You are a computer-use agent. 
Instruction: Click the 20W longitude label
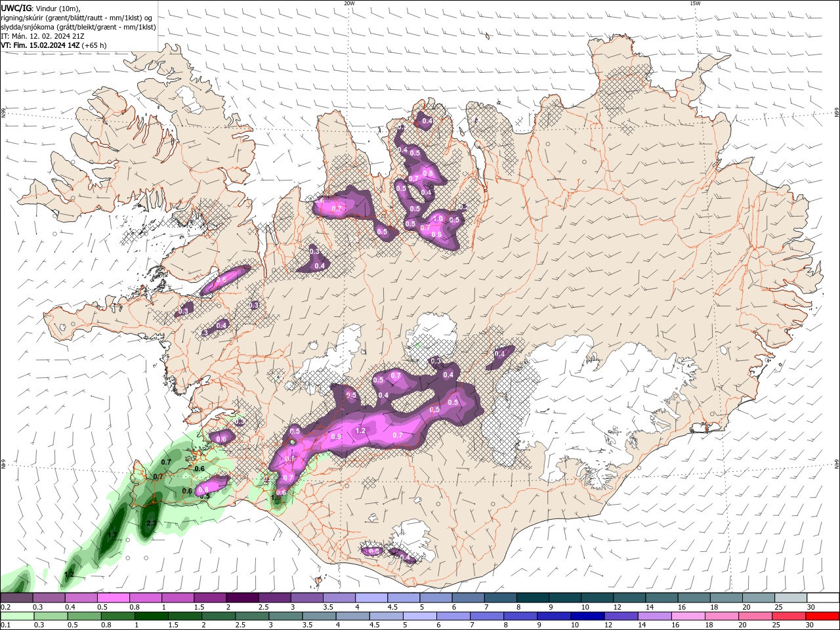pos(349,3)
